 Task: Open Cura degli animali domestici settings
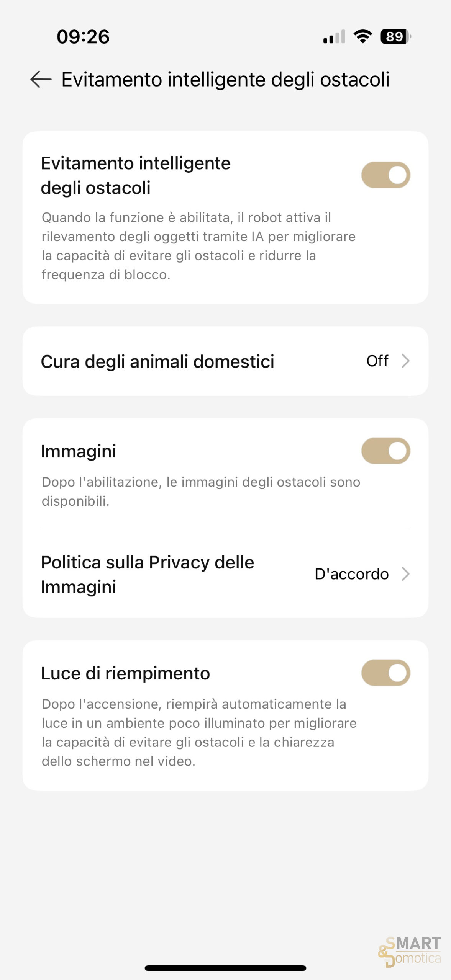click(x=157, y=361)
